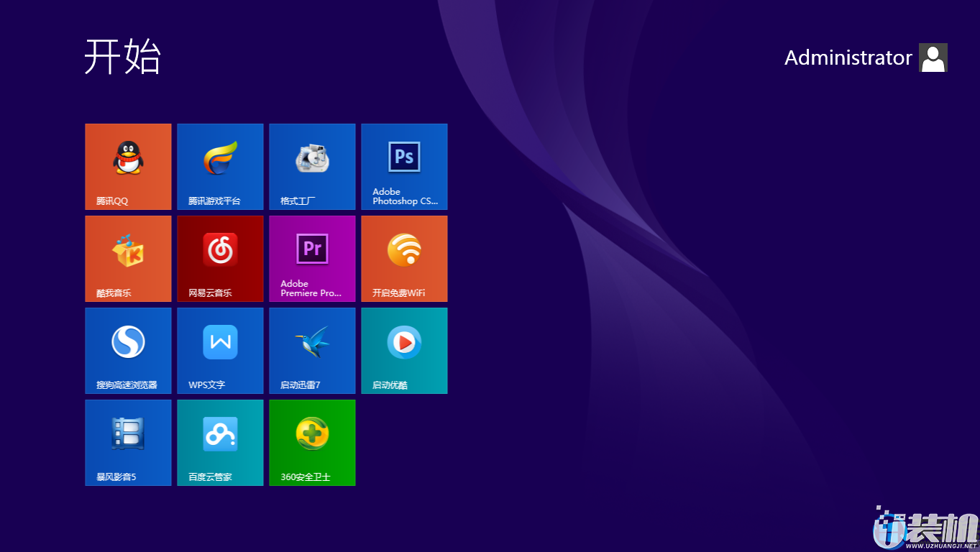The height and width of the screenshot is (552, 980).
Task: Click the Administrator account name
Action: [x=848, y=57]
